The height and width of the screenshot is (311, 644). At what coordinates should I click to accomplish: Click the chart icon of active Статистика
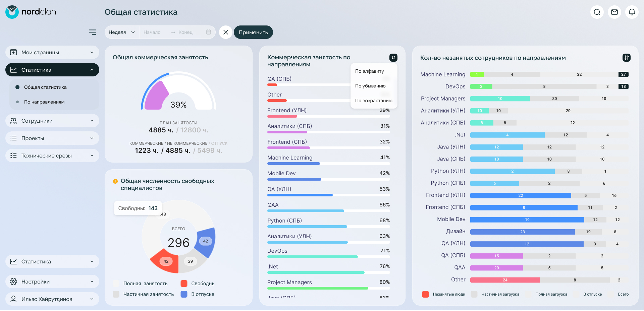13,70
